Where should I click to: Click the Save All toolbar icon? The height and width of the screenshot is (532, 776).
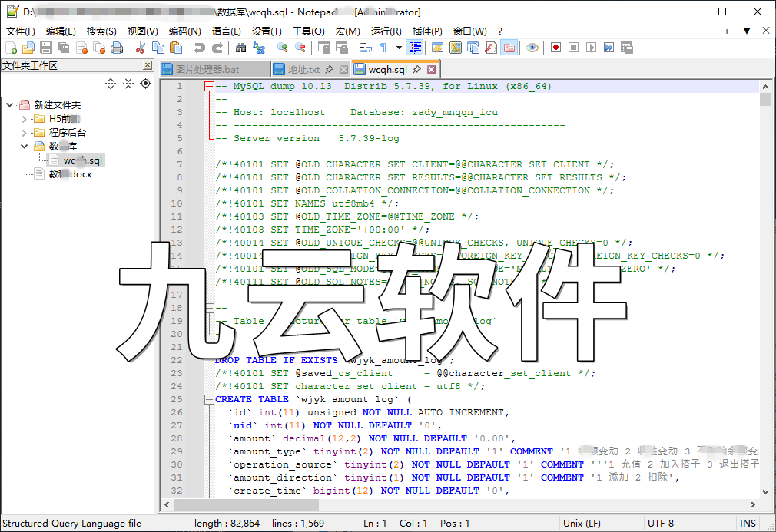tap(64, 48)
